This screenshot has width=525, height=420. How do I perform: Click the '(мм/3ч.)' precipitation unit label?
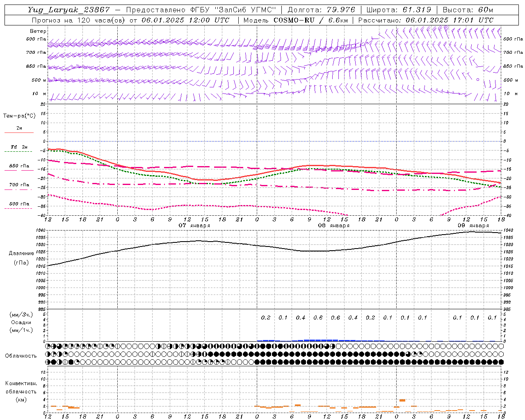(21, 315)
